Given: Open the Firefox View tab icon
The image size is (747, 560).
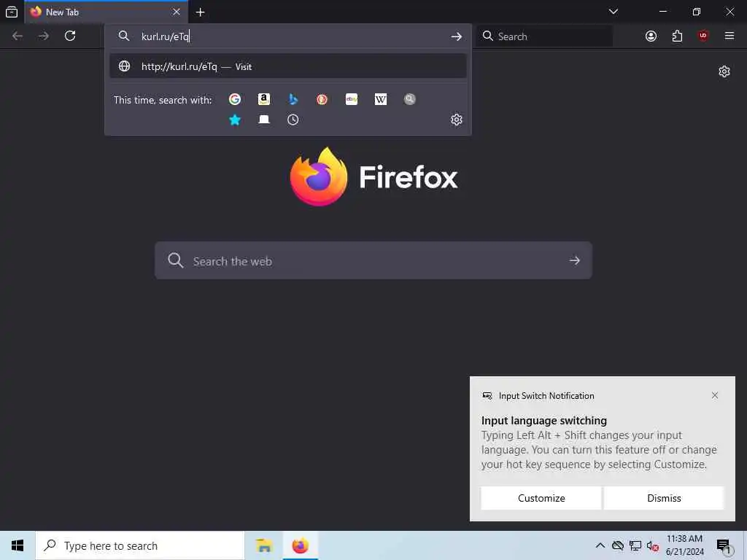Looking at the screenshot, I should [12, 12].
